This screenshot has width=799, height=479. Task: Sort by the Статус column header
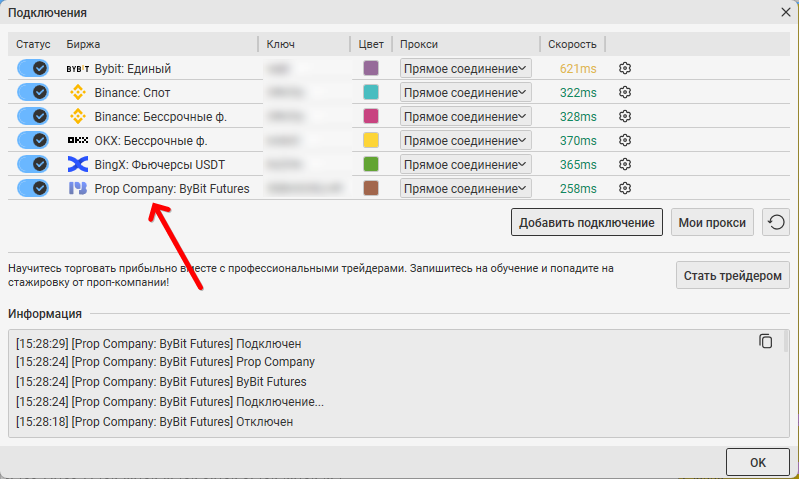click(x=33, y=44)
